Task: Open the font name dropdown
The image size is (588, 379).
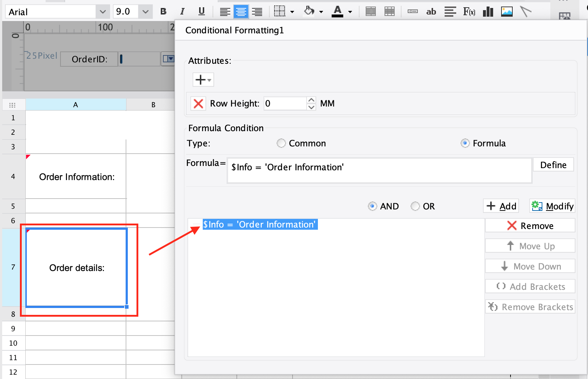Action: pyautogui.click(x=103, y=12)
